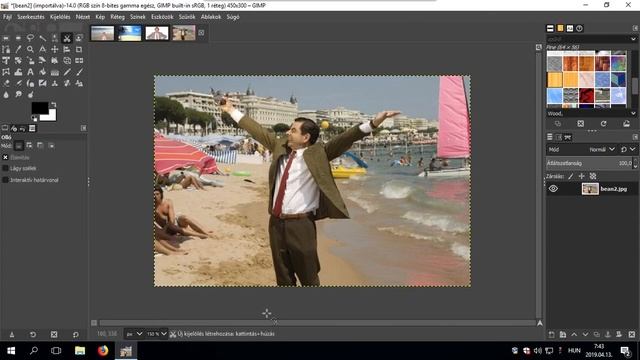Select the Crop tool
Image resolution: width=640 pixels, height=360 pixels.
pyautogui.click(x=79, y=49)
